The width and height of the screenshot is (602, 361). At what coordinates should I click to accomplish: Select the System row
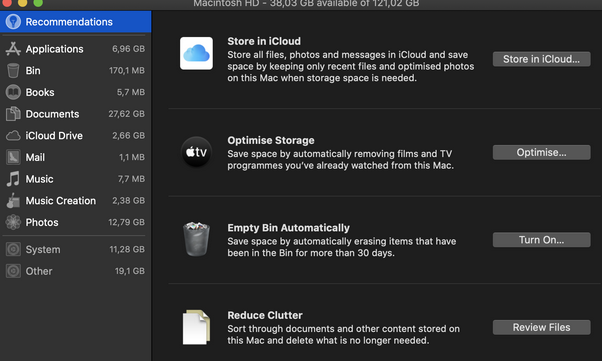pyautogui.click(x=76, y=250)
